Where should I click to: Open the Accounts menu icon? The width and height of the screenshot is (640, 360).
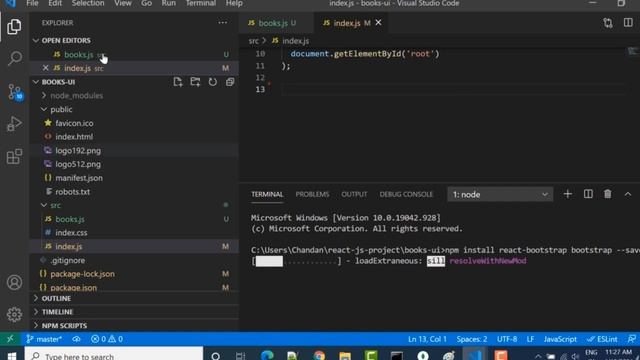coord(14,282)
